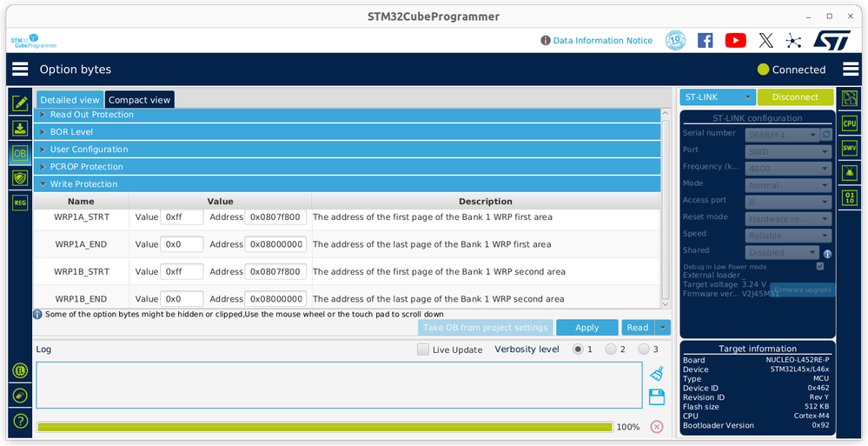Open the Erasing & Programming download icon
The width and height of the screenshot is (868, 446).
(20, 129)
